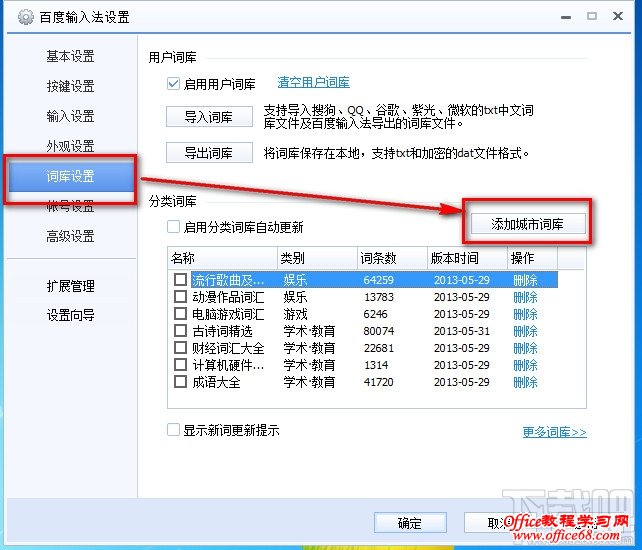Select the 古诗词精选 name text

tap(222, 331)
